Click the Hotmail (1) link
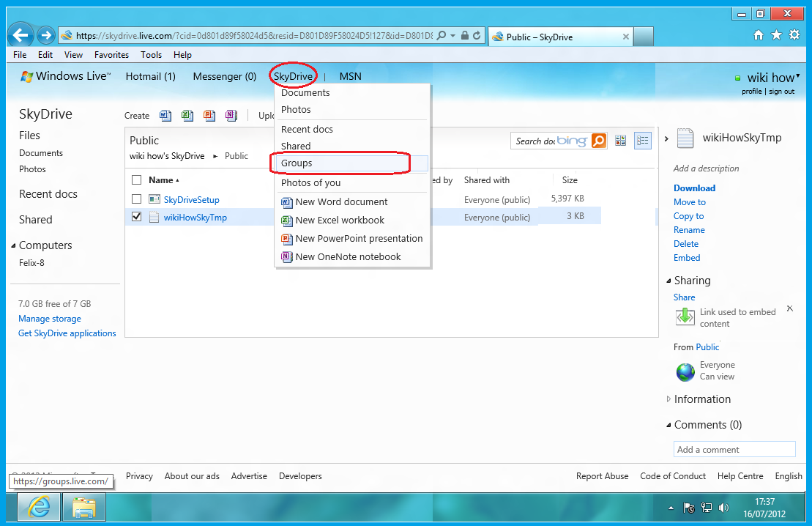 click(x=150, y=76)
